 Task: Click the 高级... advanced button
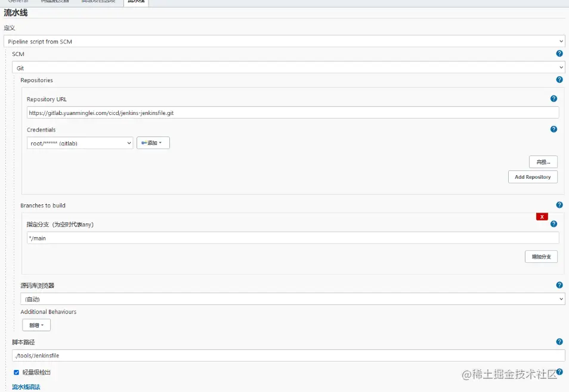(x=543, y=162)
